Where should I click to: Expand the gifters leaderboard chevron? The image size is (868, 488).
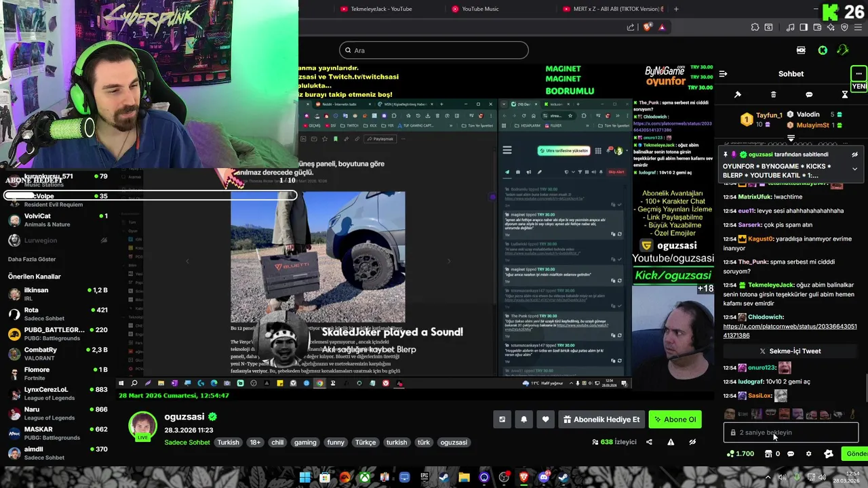point(791,138)
